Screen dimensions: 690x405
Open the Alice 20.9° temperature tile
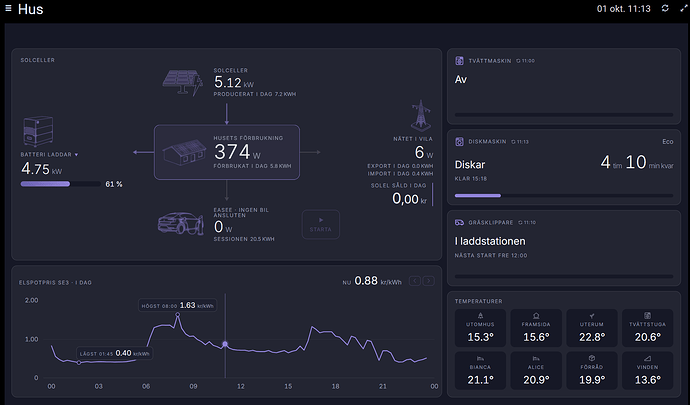pos(536,371)
